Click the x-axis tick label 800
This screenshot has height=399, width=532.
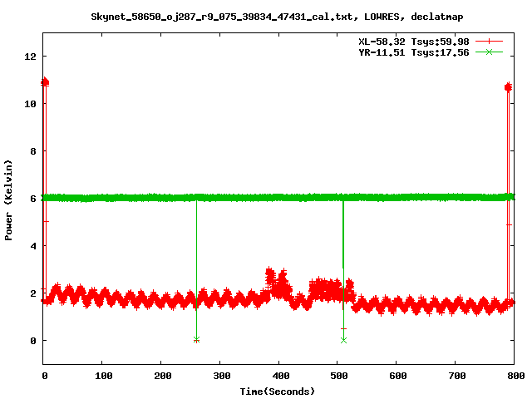pyautogui.click(x=516, y=376)
